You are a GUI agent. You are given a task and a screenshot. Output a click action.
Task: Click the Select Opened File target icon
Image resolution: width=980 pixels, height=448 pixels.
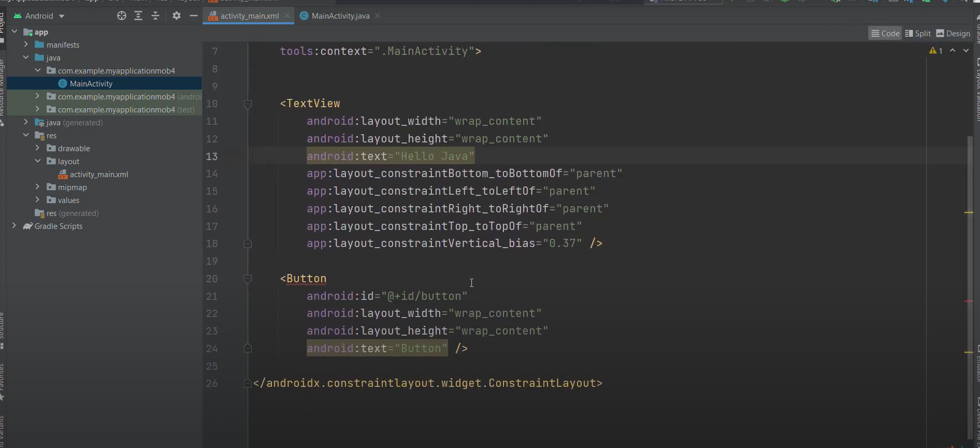tap(122, 16)
